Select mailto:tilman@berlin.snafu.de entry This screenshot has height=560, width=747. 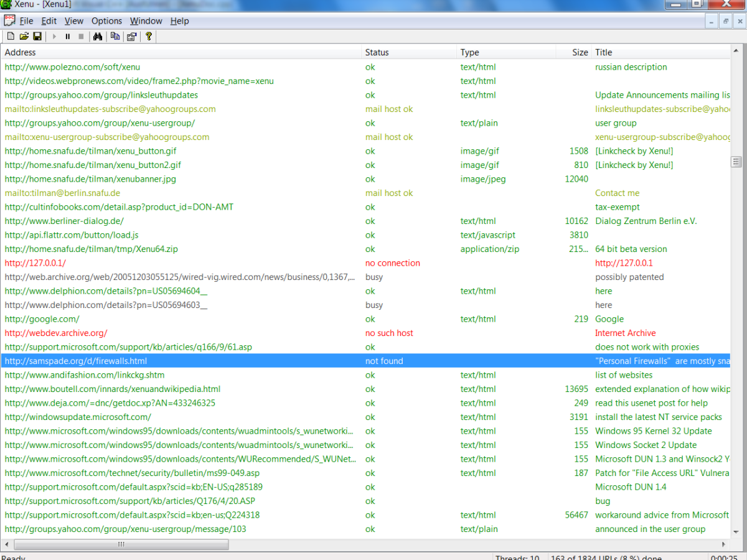(x=62, y=193)
